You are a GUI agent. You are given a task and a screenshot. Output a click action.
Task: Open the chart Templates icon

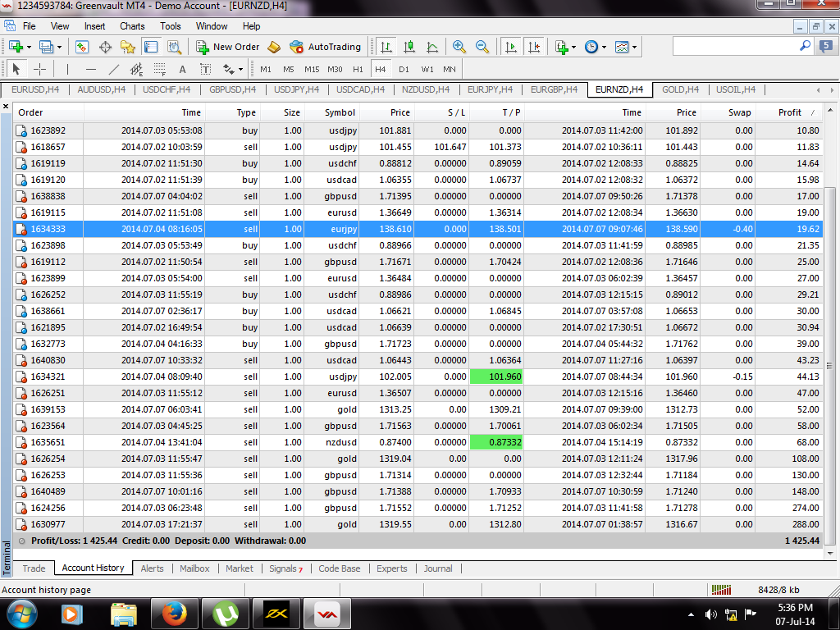coord(622,47)
